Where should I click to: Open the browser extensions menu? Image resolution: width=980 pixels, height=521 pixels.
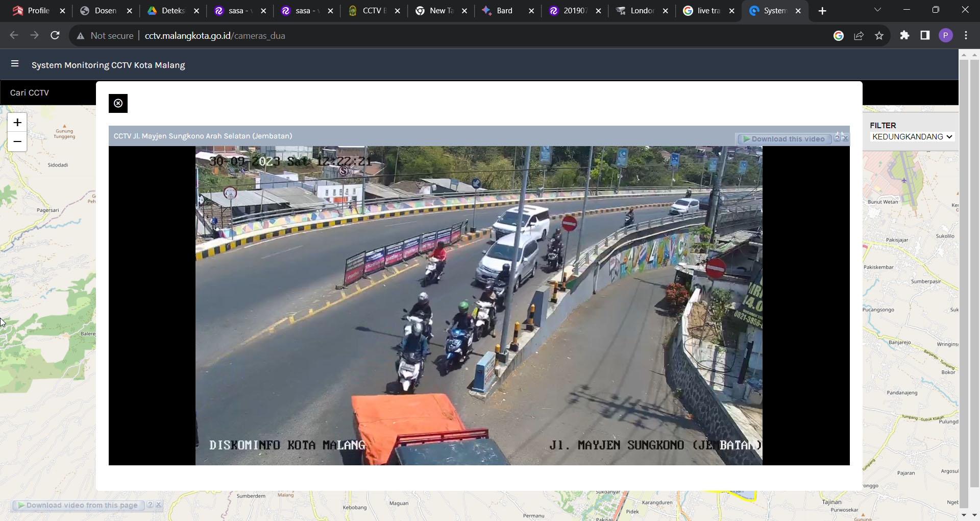tap(904, 35)
